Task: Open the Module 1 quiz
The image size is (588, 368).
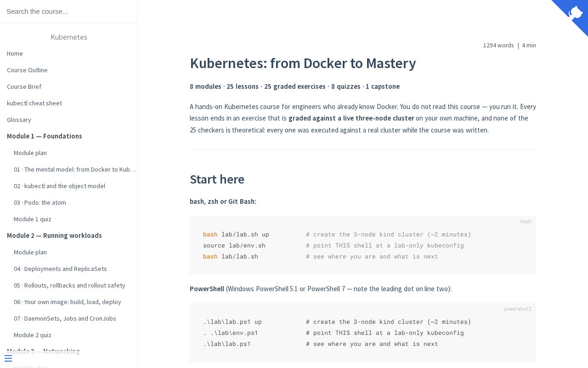Action: pyautogui.click(x=33, y=219)
